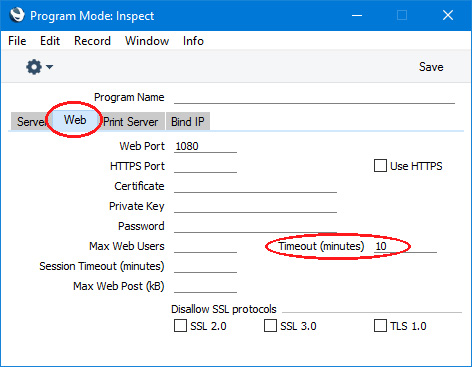Viewport: 472px width, 367px height.
Task: Click the application logo in title bar
Action: [17, 15]
